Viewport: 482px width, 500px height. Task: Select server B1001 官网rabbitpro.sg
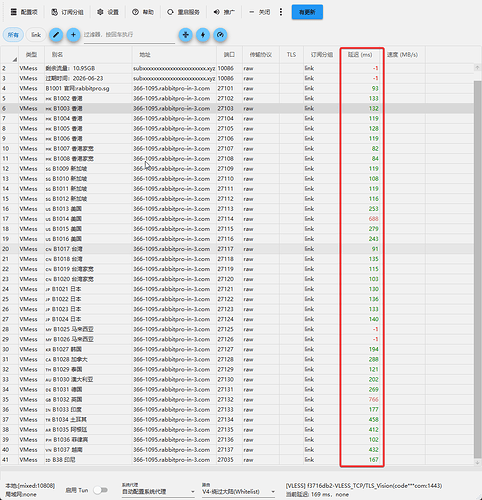click(x=237, y=88)
